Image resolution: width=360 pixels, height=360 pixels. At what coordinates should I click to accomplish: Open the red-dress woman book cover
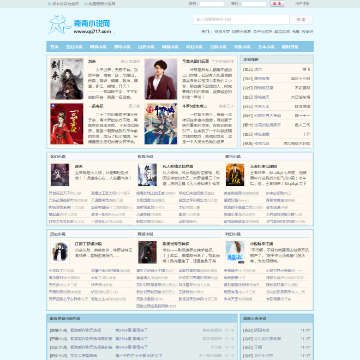pyautogui.click(x=67, y=124)
